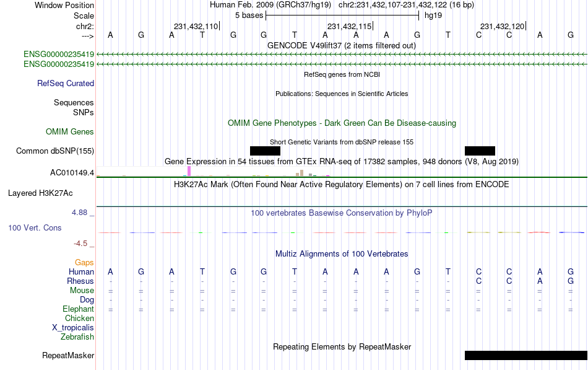Click Common dbSNP(155) track label
The image size is (588, 370).
(x=54, y=151)
